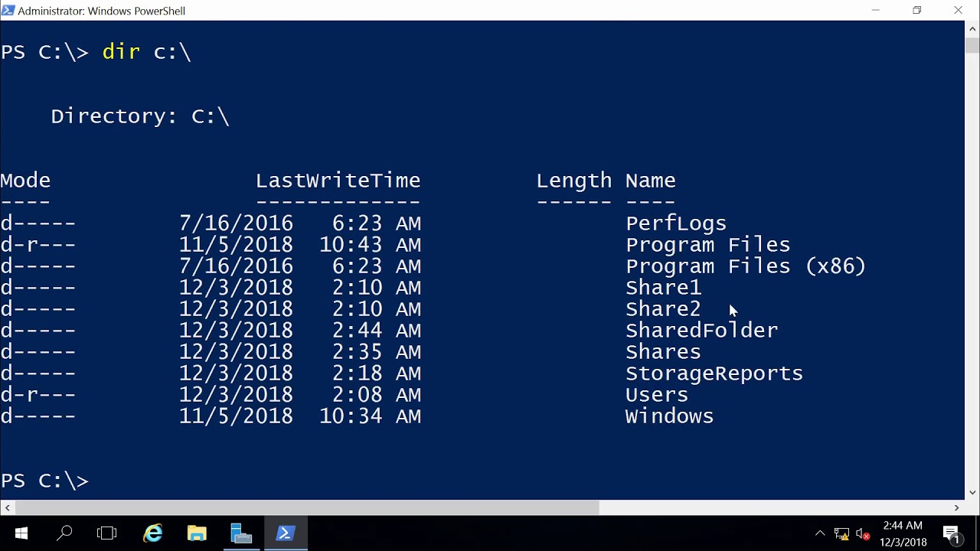Image resolution: width=980 pixels, height=551 pixels.
Task: Click the Users directory name
Action: tap(657, 395)
